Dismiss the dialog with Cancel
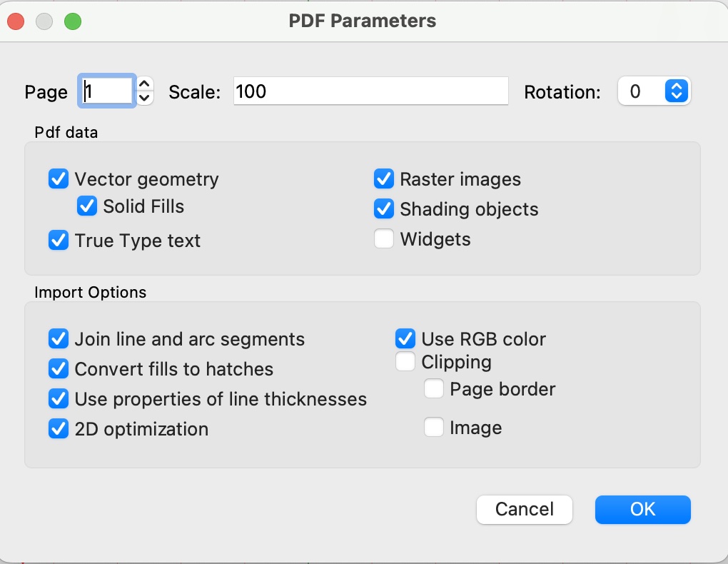Screen dimensions: 728x564 point(524,510)
